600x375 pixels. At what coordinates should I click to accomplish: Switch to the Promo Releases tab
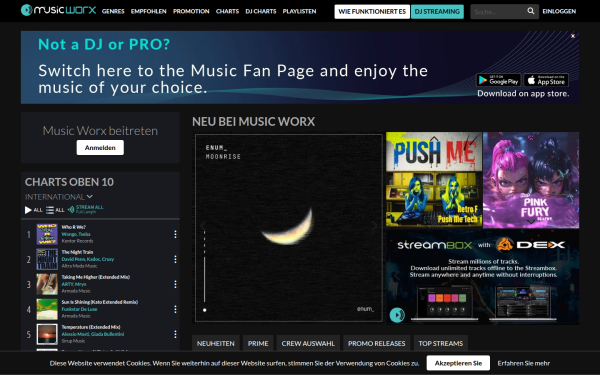point(377,343)
